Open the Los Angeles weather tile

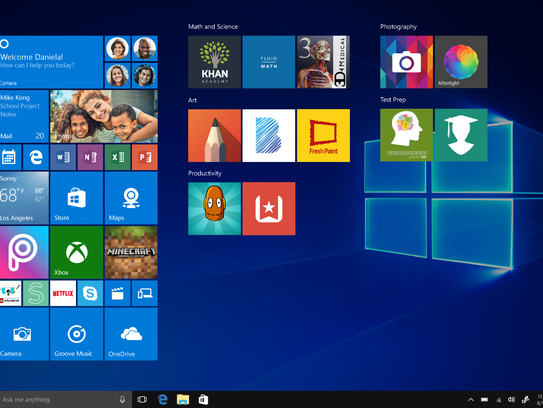point(24,198)
